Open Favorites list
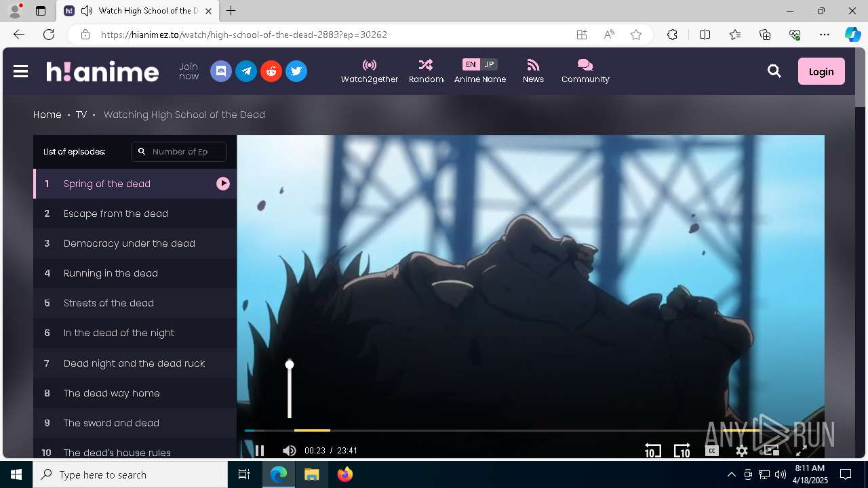Viewport: 868px width, 488px height. 735,35
